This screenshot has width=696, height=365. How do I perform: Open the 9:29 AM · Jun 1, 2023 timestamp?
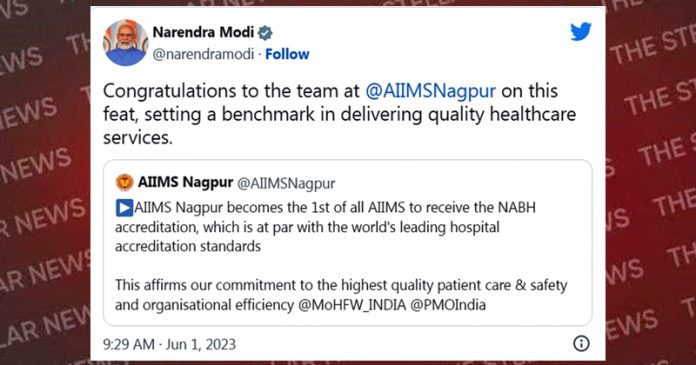point(170,344)
